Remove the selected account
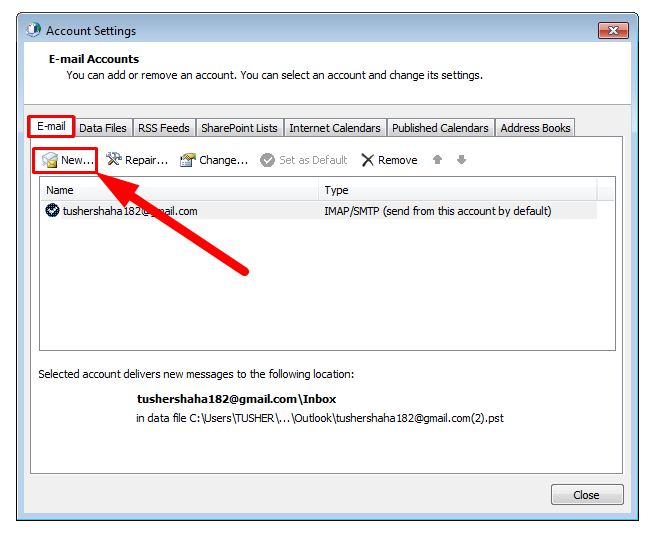Image resolution: width=658 pixels, height=538 pixels. (x=389, y=160)
